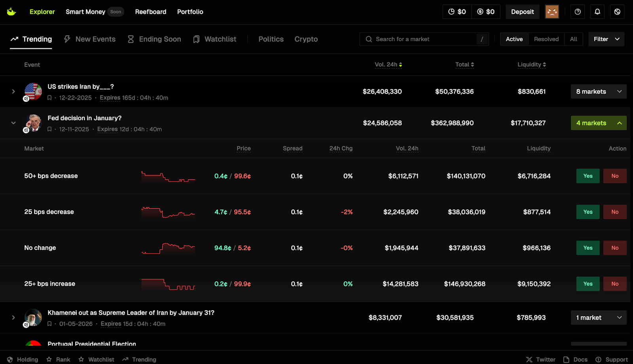This screenshot has width=633, height=364.
Task: Bookmark the US strikes Iran event
Action: 49,98
